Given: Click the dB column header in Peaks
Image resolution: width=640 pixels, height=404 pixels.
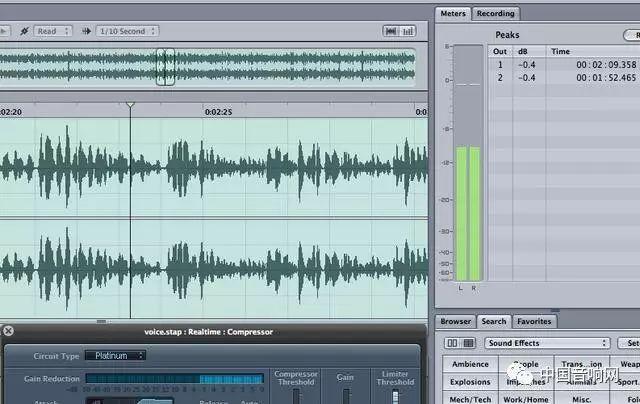Looking at the screenshot, I should (x=529, y=51).
